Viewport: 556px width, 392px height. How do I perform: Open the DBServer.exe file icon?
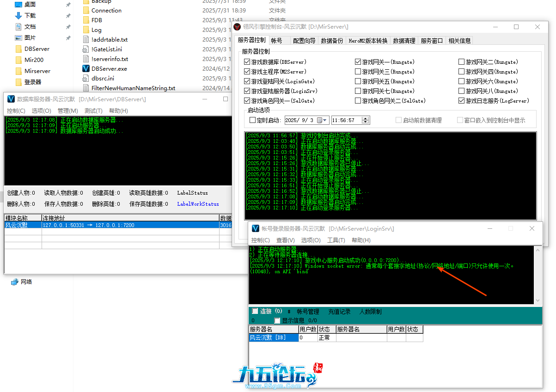[86, 68]
